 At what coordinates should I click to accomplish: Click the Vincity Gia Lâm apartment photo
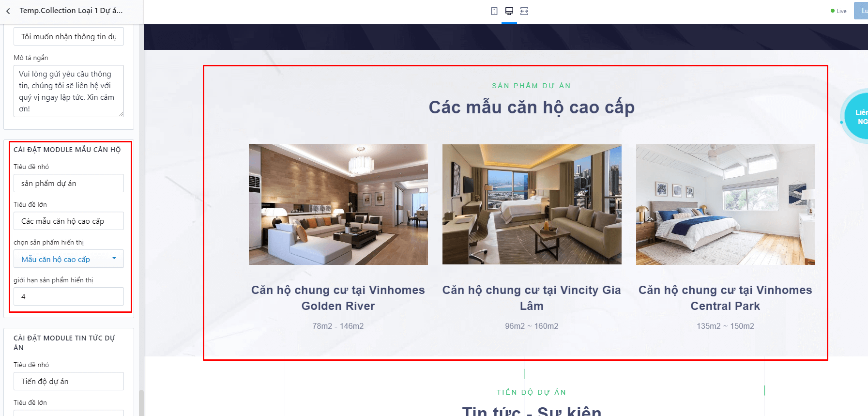click(x=532, y=204)
